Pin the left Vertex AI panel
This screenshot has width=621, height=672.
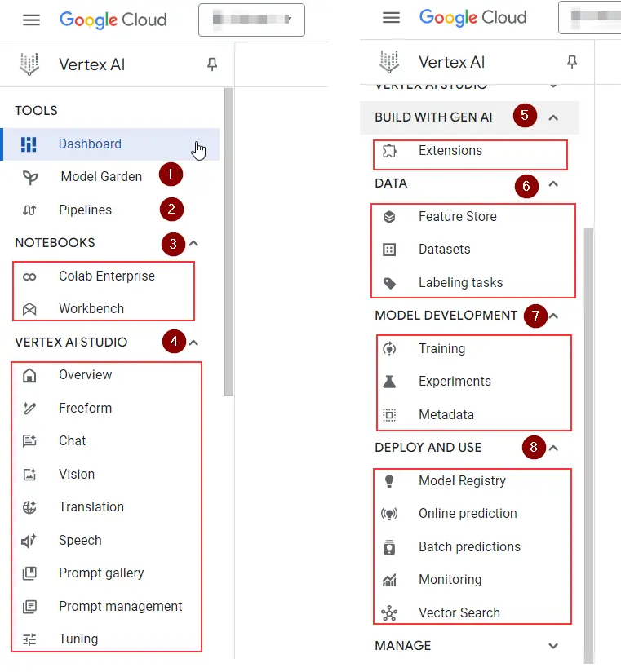(x=213, y=64)
